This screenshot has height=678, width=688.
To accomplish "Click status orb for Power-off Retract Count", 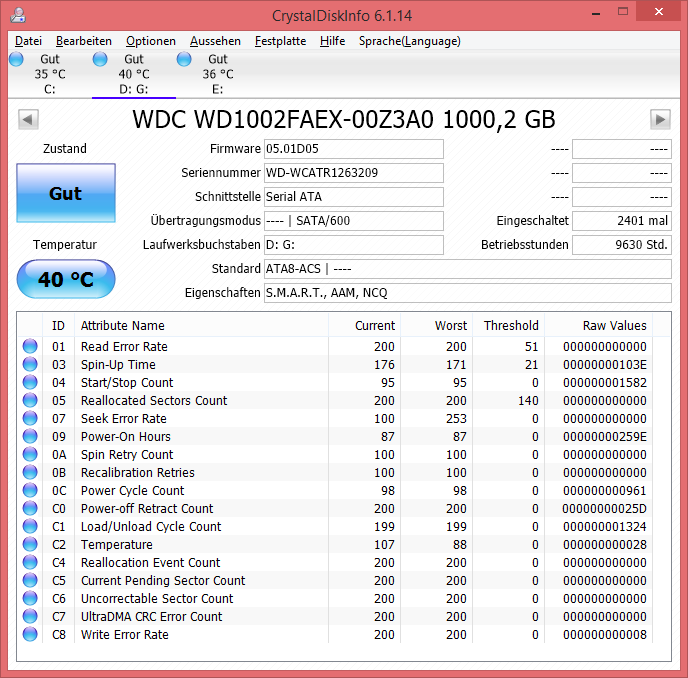I will [x=30, y=508].
